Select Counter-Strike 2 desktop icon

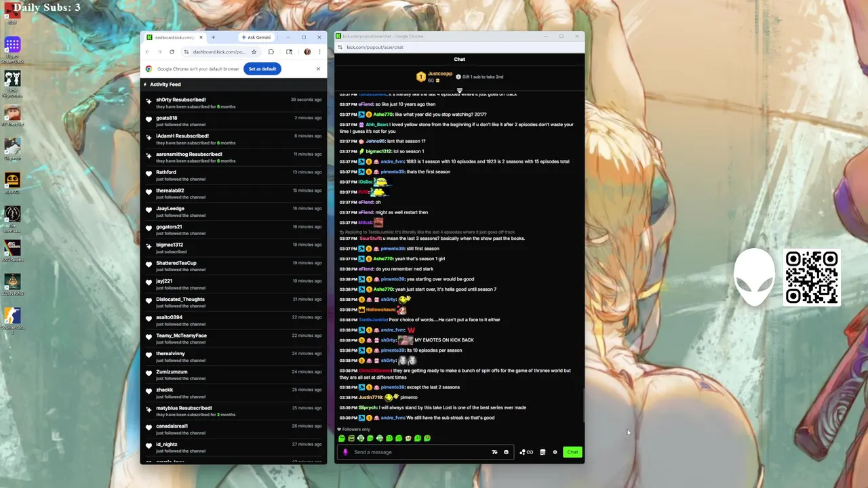[12, 320]
